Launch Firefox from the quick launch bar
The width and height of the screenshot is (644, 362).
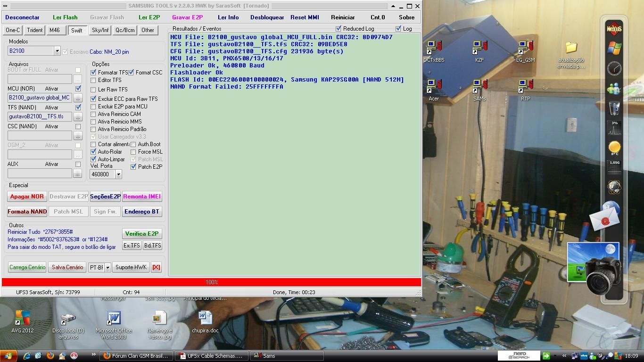[50, 356]
